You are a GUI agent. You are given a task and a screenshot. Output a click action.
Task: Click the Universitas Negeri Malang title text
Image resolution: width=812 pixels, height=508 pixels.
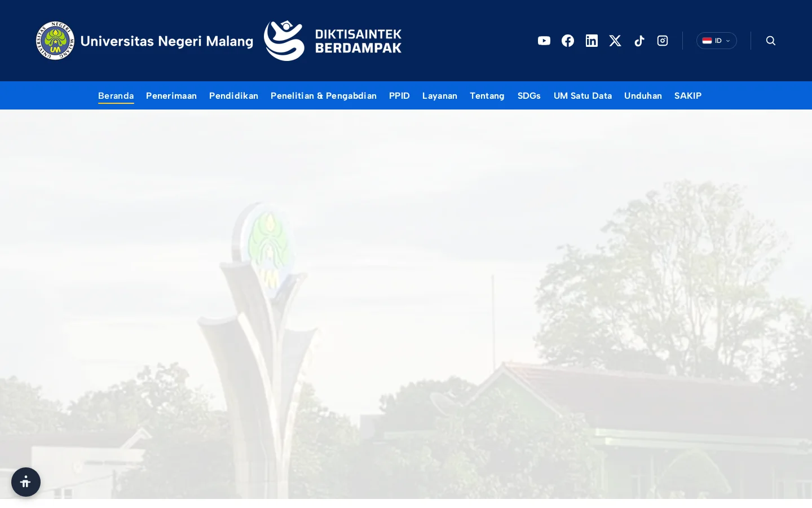(167, 41)
